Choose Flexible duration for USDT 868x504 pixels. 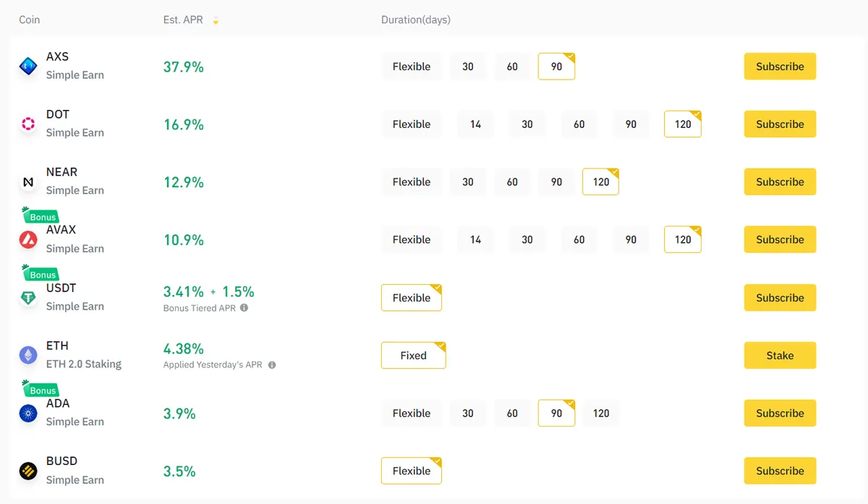point(412,298)
